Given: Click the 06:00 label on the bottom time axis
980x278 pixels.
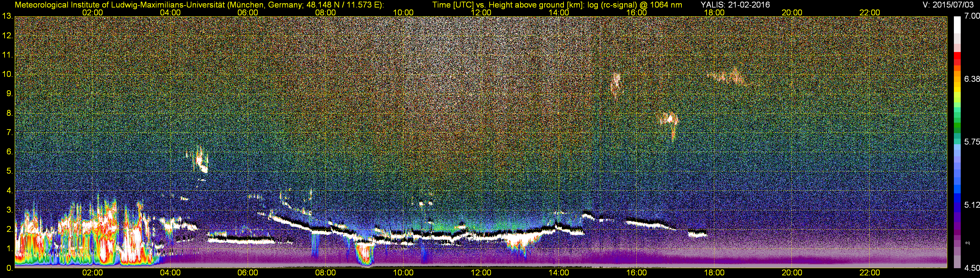Looking at the screenshot, I should point(248,273).
